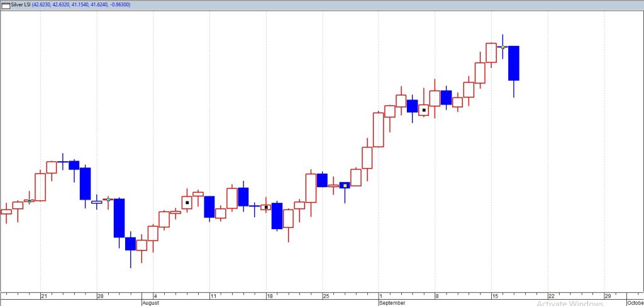Image resolution: width=644 pixels, height=306 pixels.
Task: Click the date label 29 on axis
Action: tap(608, 296)
